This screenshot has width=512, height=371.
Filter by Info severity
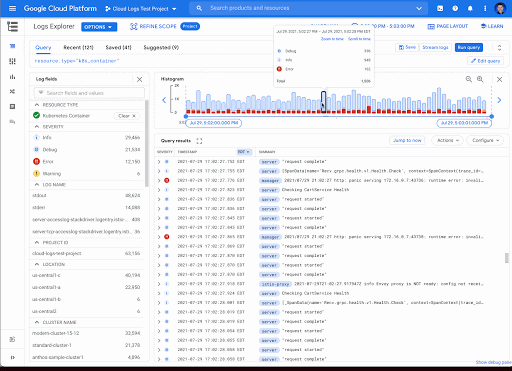[87, 137]
